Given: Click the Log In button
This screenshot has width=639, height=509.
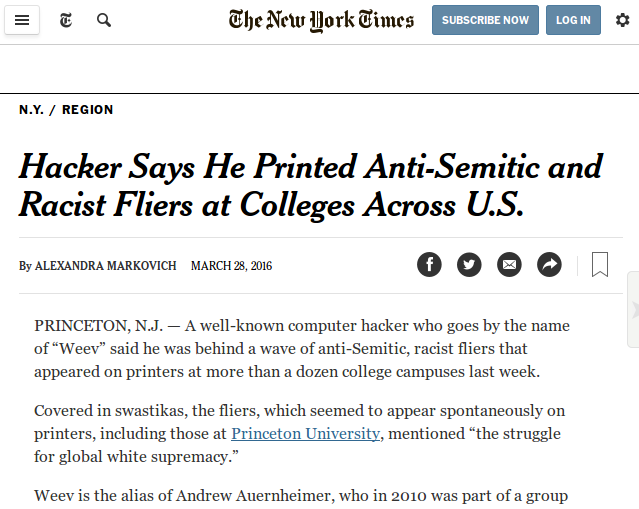Looking at the screenshot, I should pyautogui.click(x=573, y=20).
